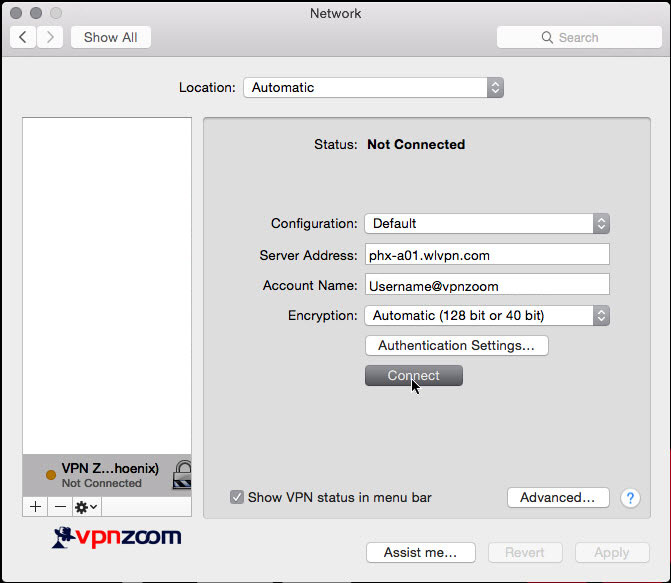This screenshot has height=583, width=671.
Task: Click the orange status dot for VPN
Action: tap(51, 475)
